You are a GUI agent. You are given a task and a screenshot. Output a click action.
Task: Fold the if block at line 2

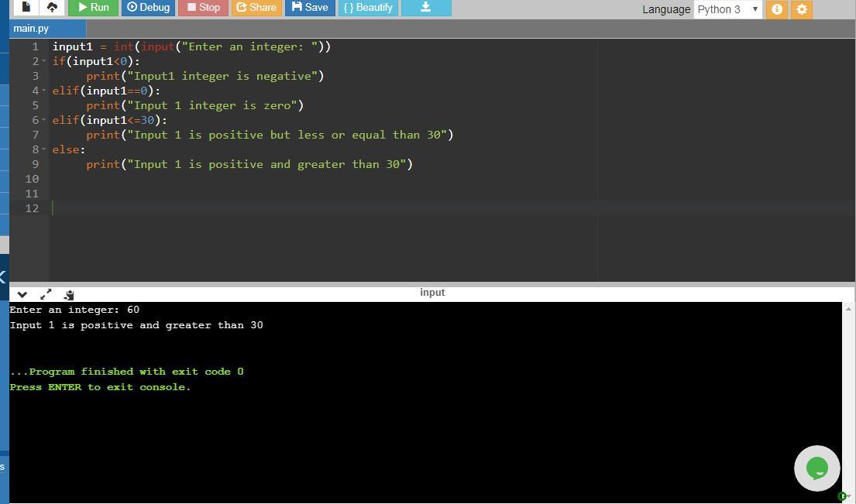[x=44, y=61]
